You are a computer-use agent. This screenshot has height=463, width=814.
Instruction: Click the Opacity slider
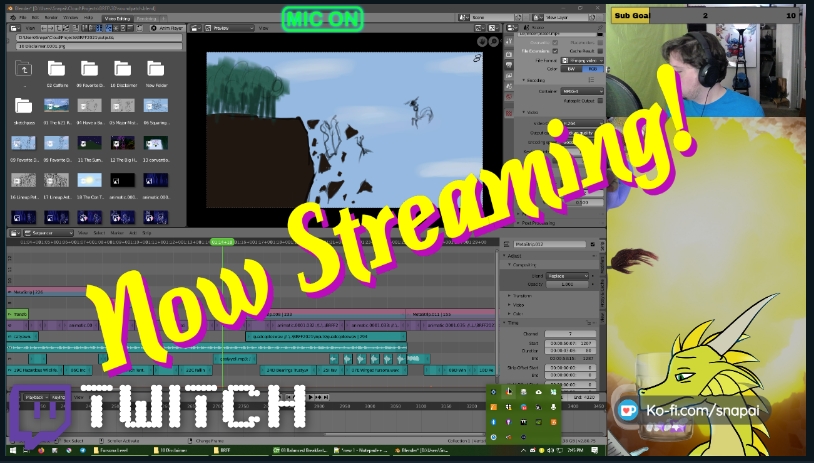point(567,284)
